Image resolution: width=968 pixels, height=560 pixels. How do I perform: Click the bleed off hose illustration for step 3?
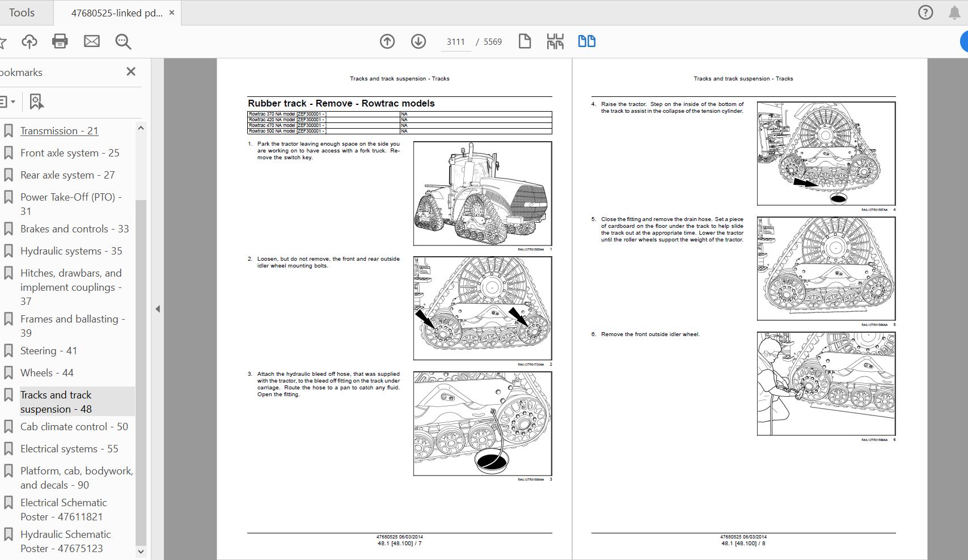pyautogui.click(x=483, y=423)
